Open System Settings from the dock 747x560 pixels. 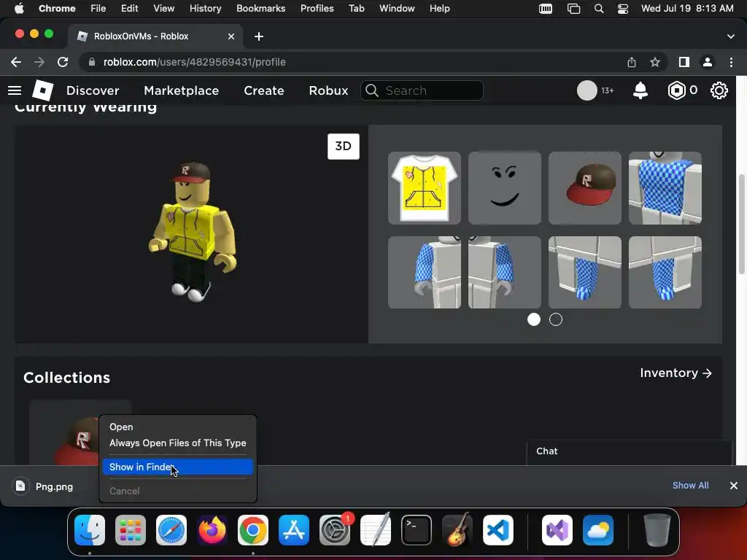pos(334,530)
